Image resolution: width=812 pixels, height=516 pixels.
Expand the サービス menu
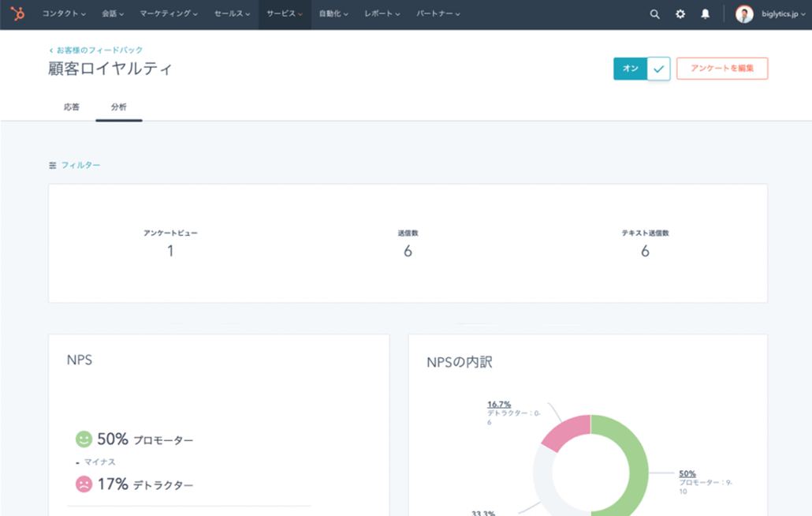(285, 14)
